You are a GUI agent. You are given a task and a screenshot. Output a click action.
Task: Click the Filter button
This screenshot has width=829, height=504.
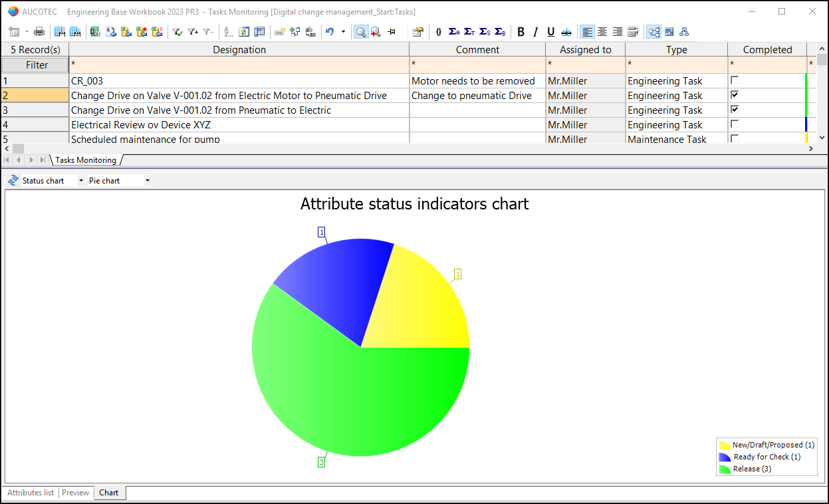(37, 64)
